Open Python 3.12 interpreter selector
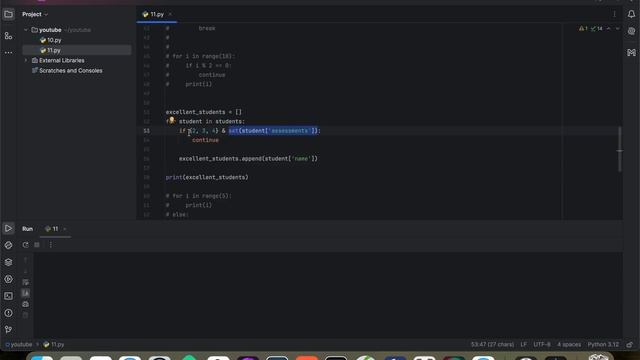The height and width of the screenshot is (360, 640). click(603, 344)
